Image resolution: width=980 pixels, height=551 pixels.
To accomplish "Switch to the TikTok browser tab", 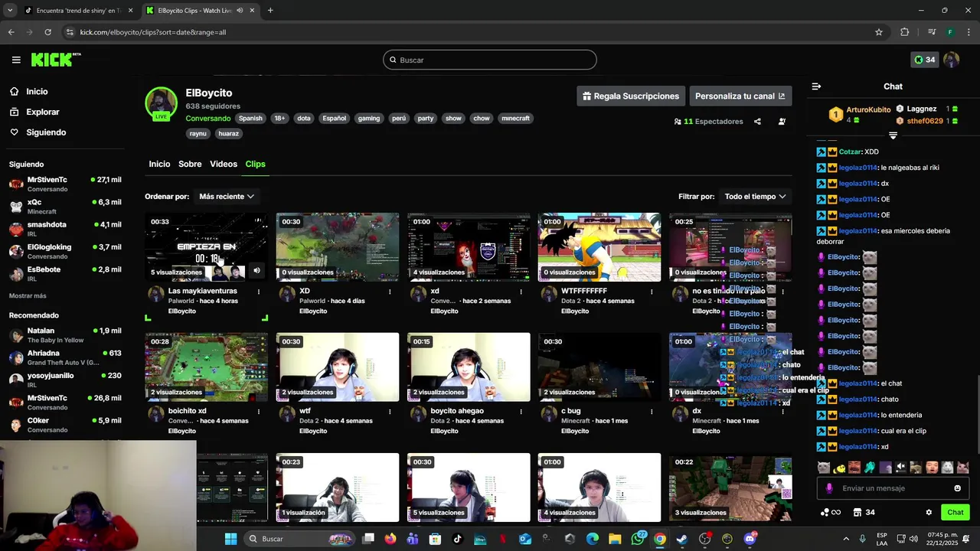I will click(x=78, y=11).
